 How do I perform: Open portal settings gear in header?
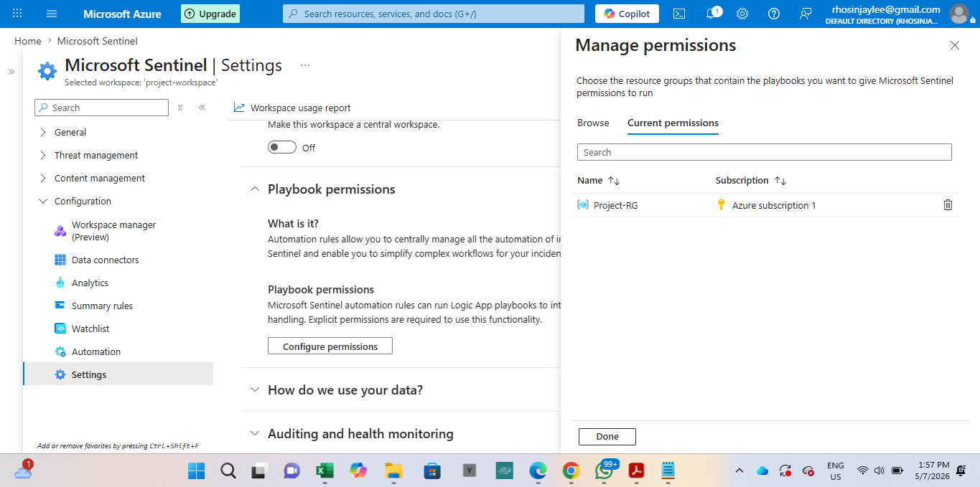pos(742,14)
